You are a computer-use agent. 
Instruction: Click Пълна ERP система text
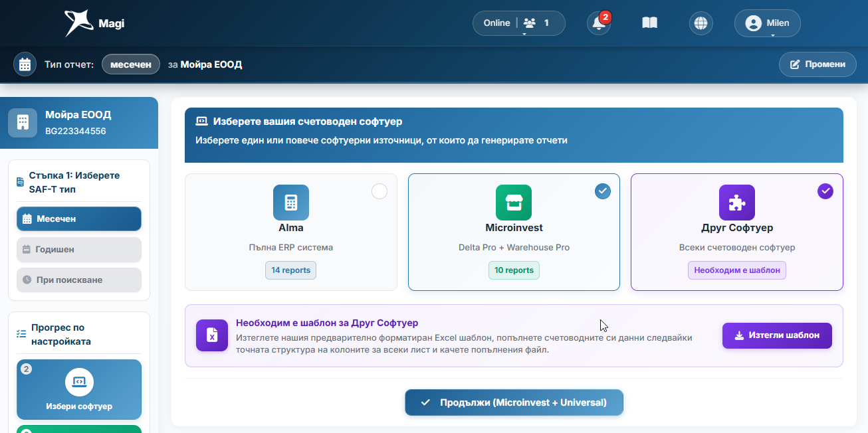pos(291,248)
